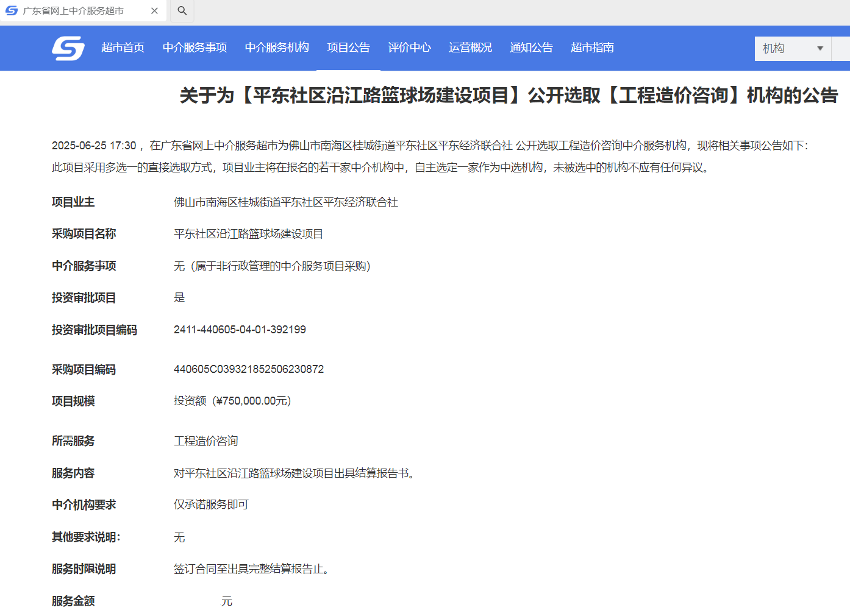Click the arrow of the 机构 dropdown
This screenshot has height=616, width=850.
click(x=820, y=49)
